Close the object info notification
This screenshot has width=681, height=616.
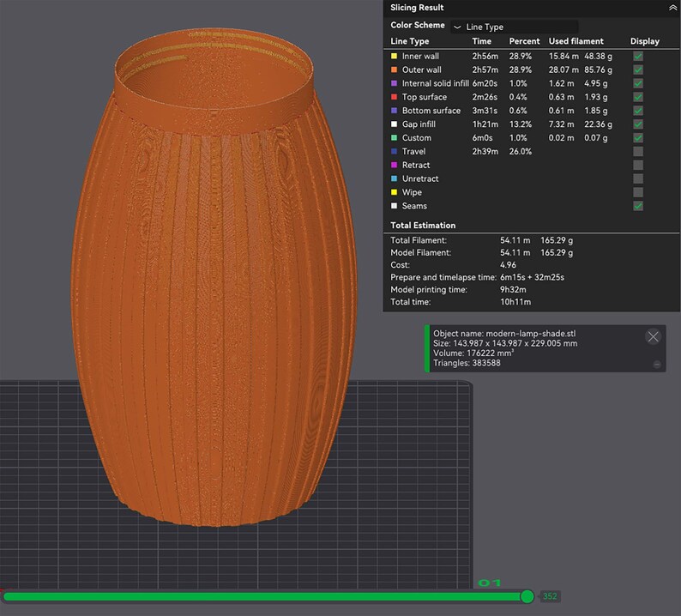point(653,336)
